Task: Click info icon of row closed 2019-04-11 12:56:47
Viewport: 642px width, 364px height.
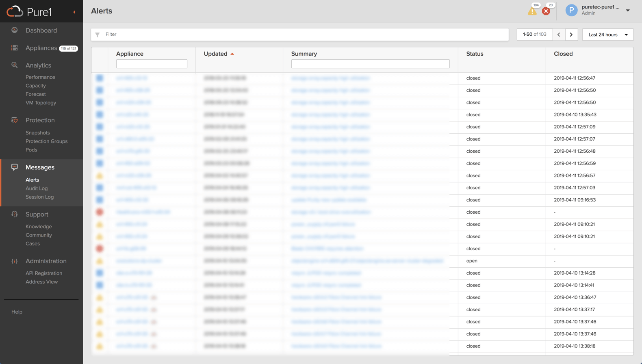Action: click(100, 78)
